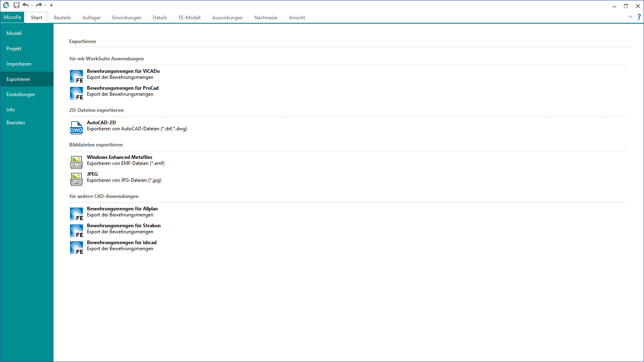Select the Auswirkungen tab

point(227,18)
